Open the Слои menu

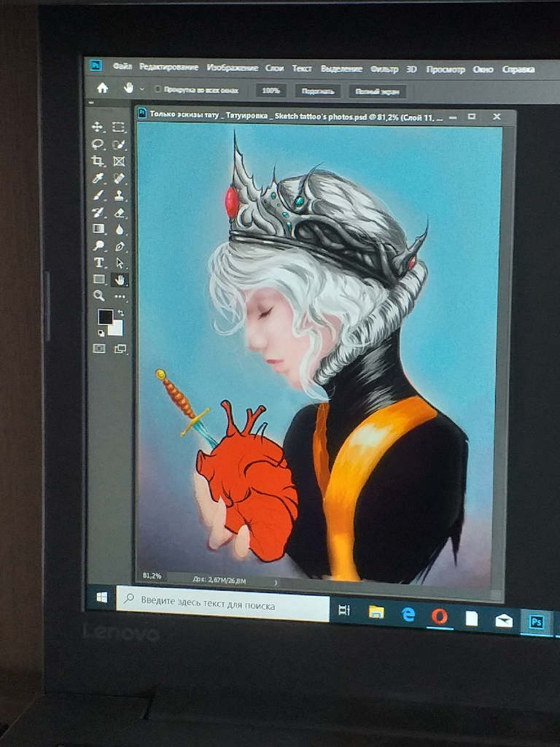(x=274, y=68)
